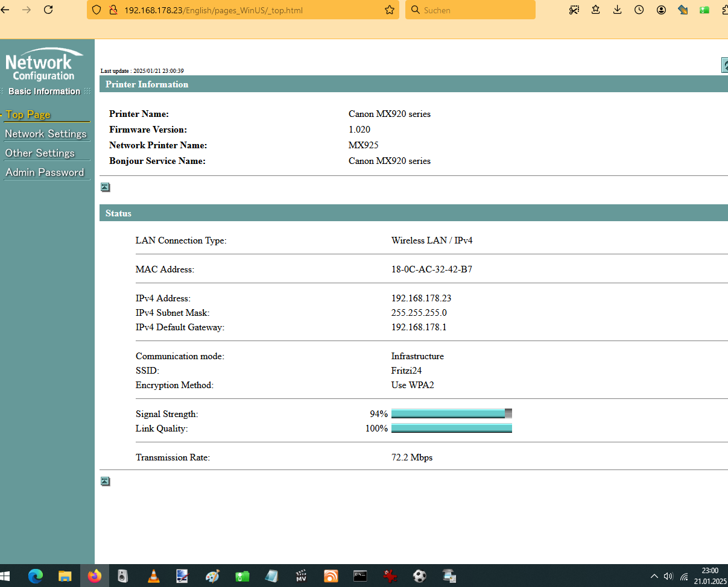Click back-to-top icon below Printer Information

pos(105,187)
